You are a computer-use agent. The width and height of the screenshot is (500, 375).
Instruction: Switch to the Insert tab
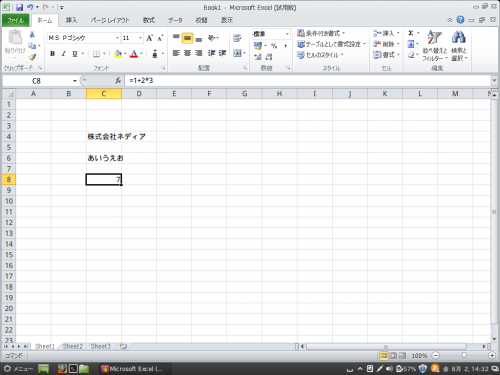71,20
